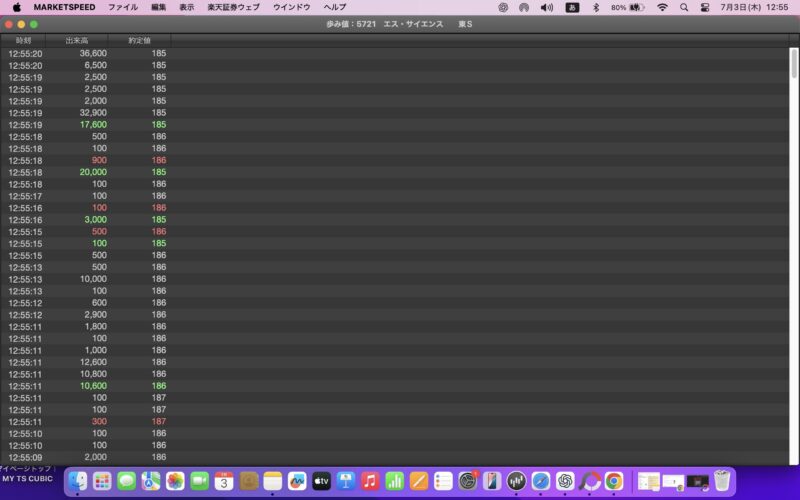Open Bluetooth menu bar icon
This screenshot has width=800, height=500.
[595, 7]
